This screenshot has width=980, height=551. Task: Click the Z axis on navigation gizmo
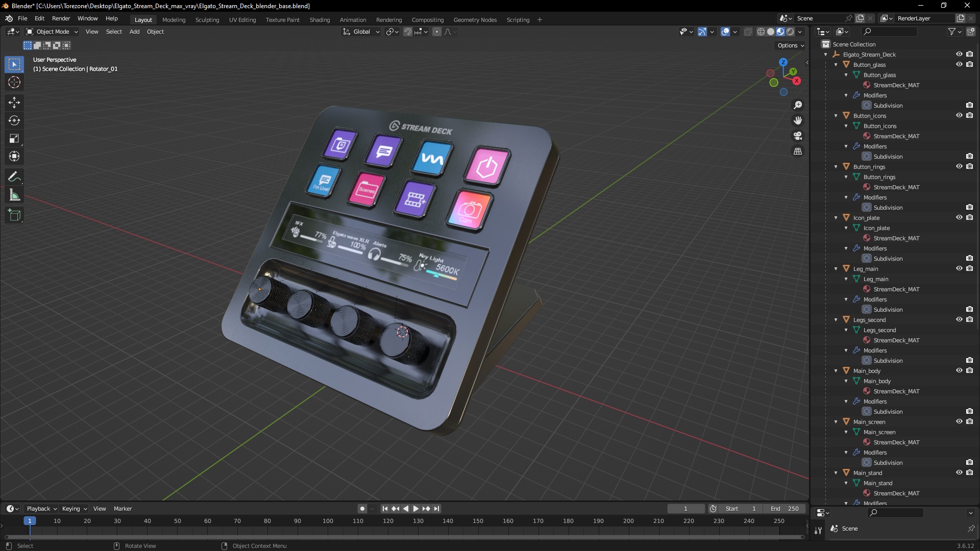(783, 62)
